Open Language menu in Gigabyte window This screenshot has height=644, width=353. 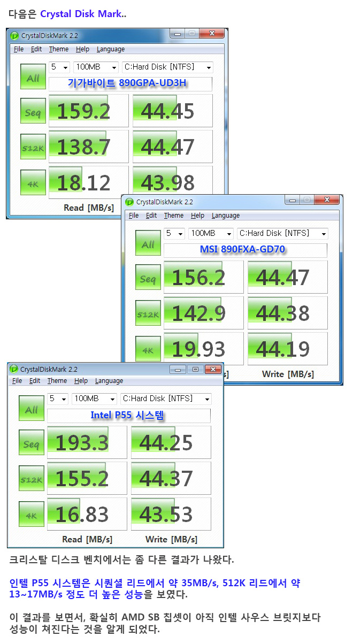pos(111,49)
